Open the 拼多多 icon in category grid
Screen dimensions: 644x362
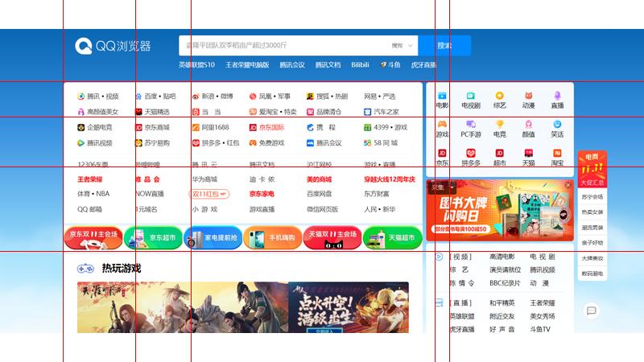click(x=471, y=153)
